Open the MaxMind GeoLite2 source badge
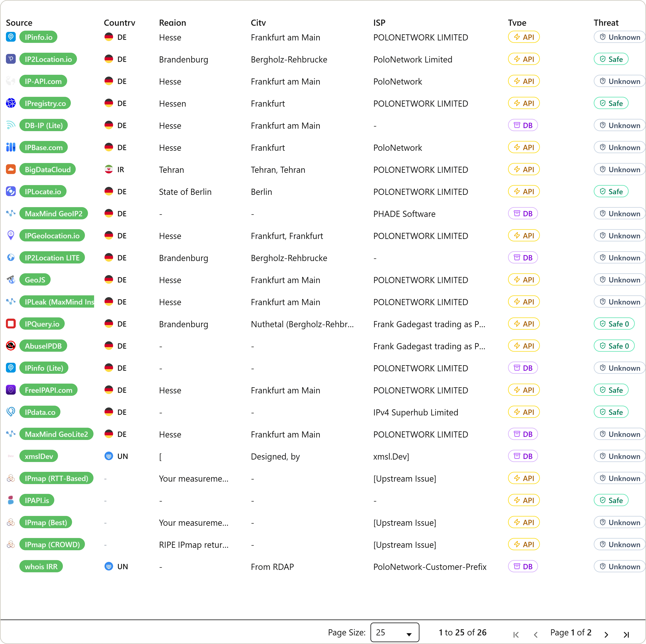 (x=56, y=434)
